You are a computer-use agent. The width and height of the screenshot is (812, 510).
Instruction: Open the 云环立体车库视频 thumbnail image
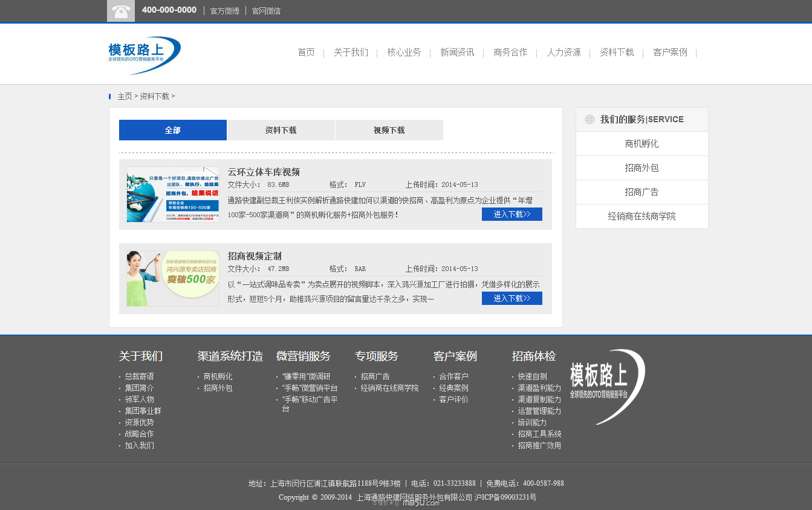pyautogui.click(x=173, y=194)
